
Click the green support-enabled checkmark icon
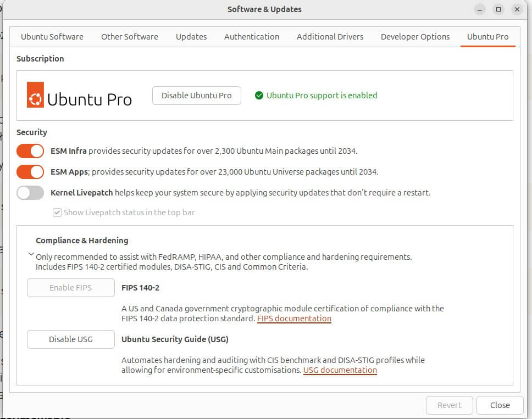click(x=259, y=96)
